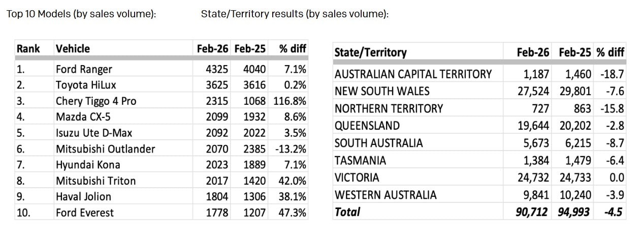Click the Chery Tiggo 4 Pro entry
This screenshot has width=644, height=235.
[96, 101]
